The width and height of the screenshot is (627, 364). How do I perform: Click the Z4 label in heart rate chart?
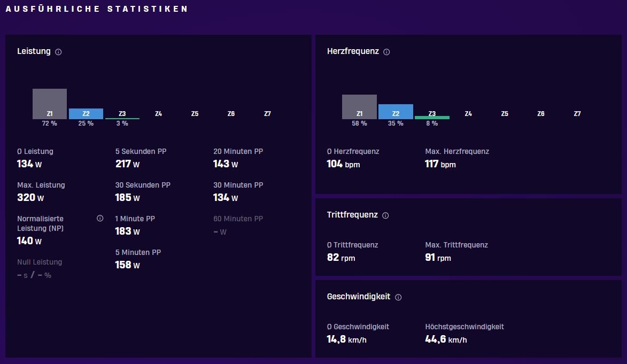pyautogui.click(x=468, y=114)
